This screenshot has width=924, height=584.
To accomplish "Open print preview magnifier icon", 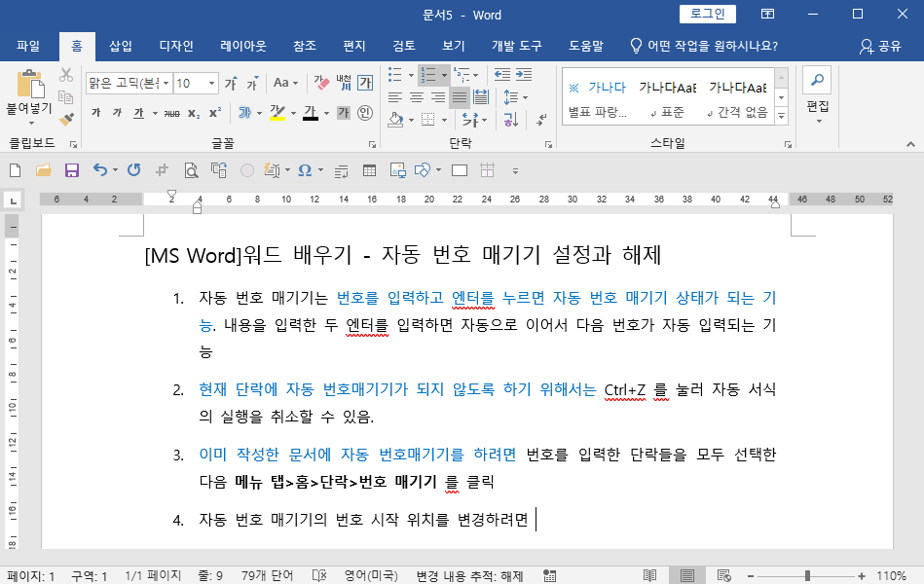I will pos(191,171).
